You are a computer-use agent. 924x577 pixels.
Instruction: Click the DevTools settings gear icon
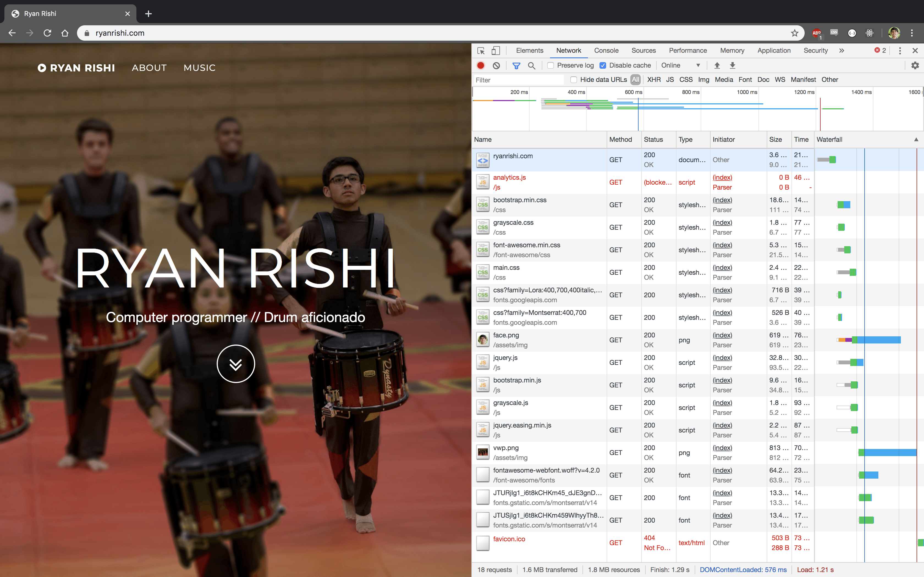(x=917, y=65)
